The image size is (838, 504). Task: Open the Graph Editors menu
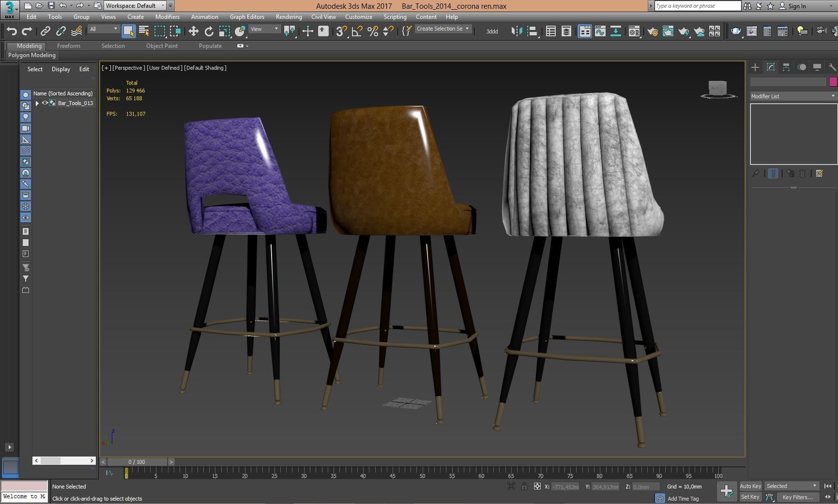(247, 17)
